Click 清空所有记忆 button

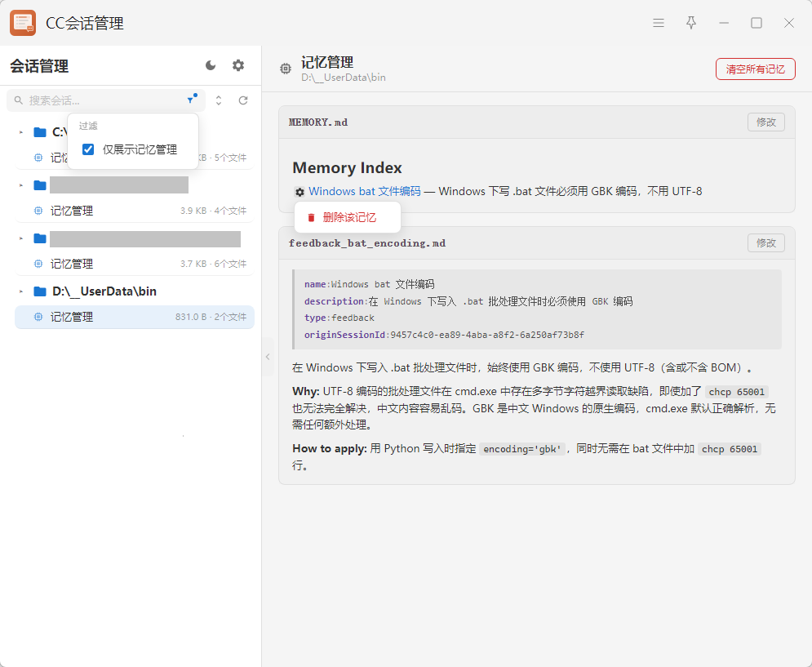tap(755, 69)
